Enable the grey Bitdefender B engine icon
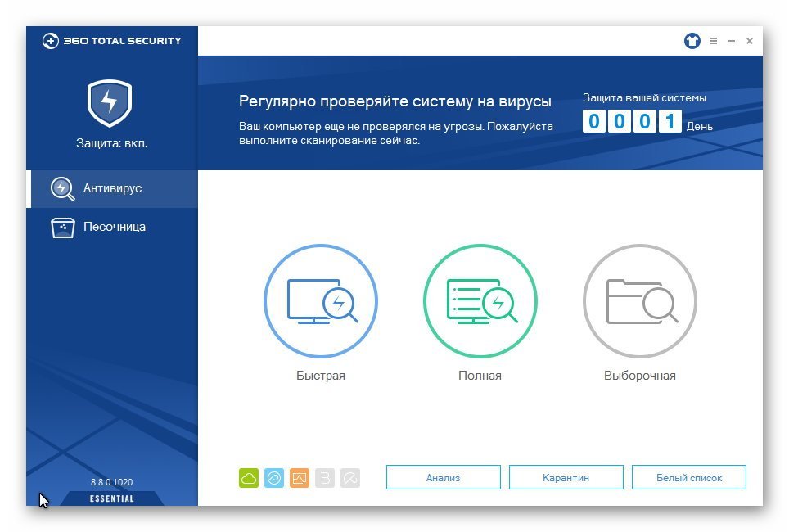789x532 pixels. (x=325, y=478)
